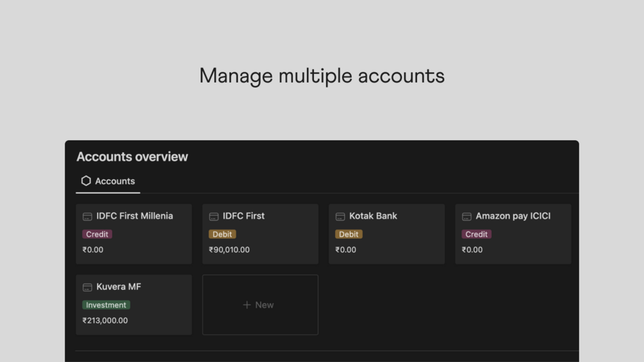Click the ₹213,000.00 balance on Kuvera MF
This screenshot has height=362, width=644.
pos(105,320)
